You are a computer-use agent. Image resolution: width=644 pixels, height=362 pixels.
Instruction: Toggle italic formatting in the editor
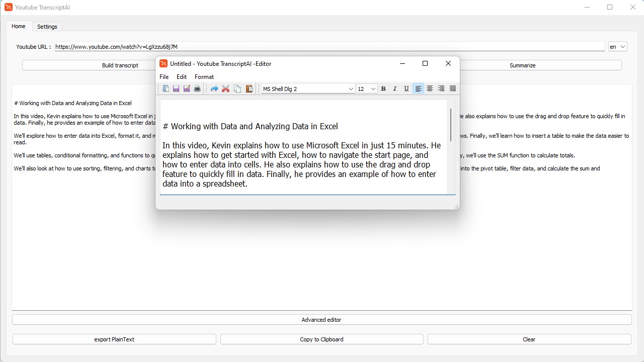[x=395, y=89]
